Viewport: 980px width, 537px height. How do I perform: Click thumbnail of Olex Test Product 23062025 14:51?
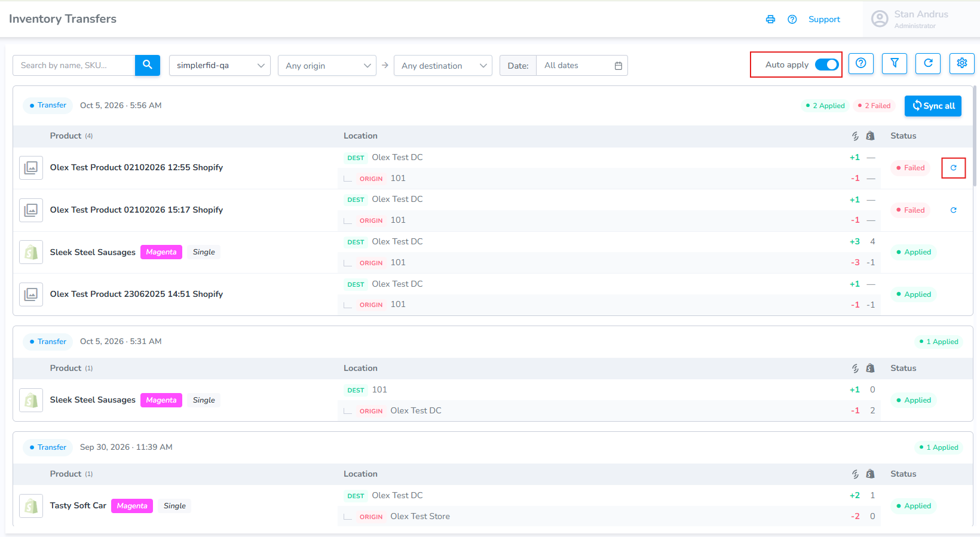(31, 294)
